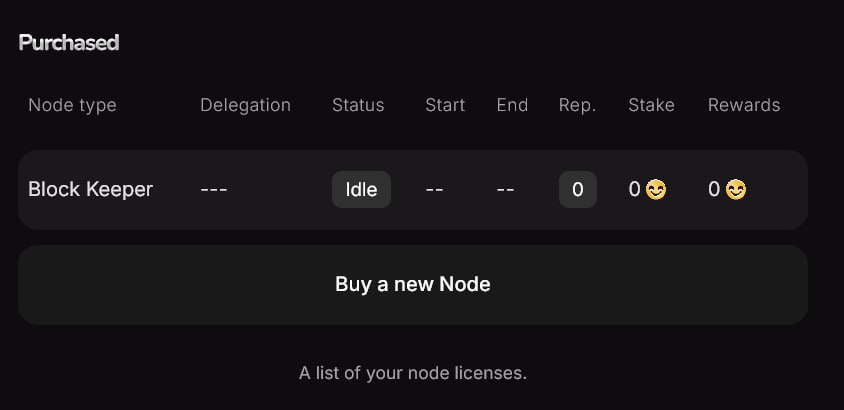Click the Start date placeholder dashes
Screen dimensions: 844x410
click(434, 189)
